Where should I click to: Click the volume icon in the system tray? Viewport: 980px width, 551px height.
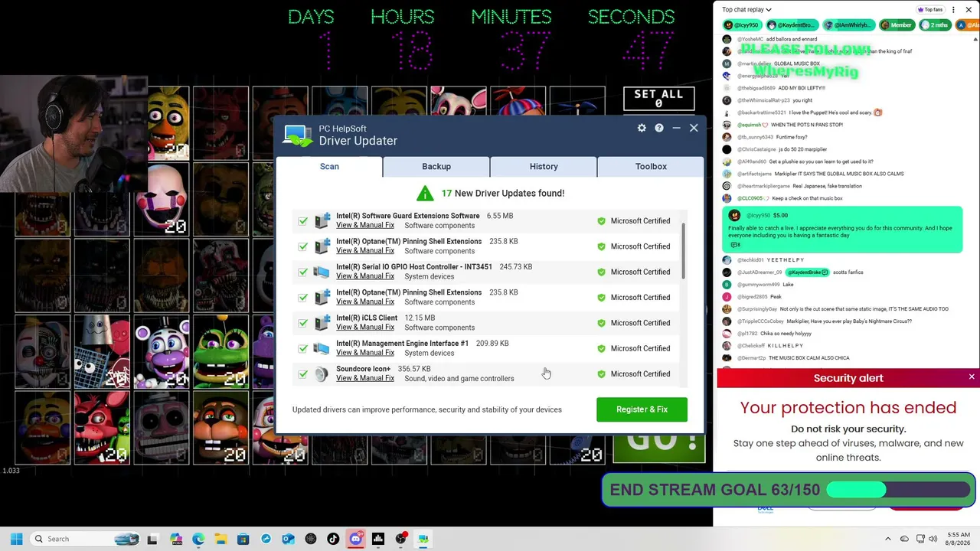933,539
